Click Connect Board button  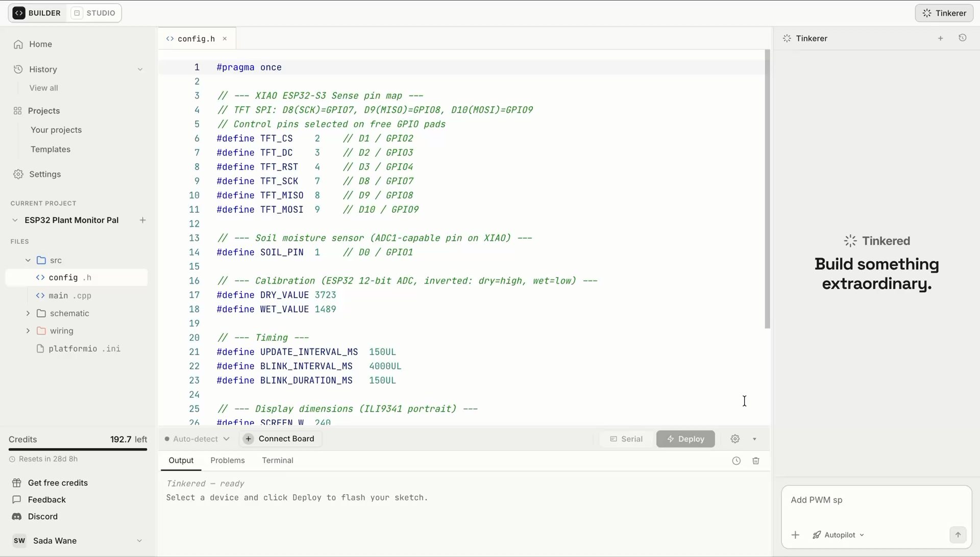(x=280, y=439)
